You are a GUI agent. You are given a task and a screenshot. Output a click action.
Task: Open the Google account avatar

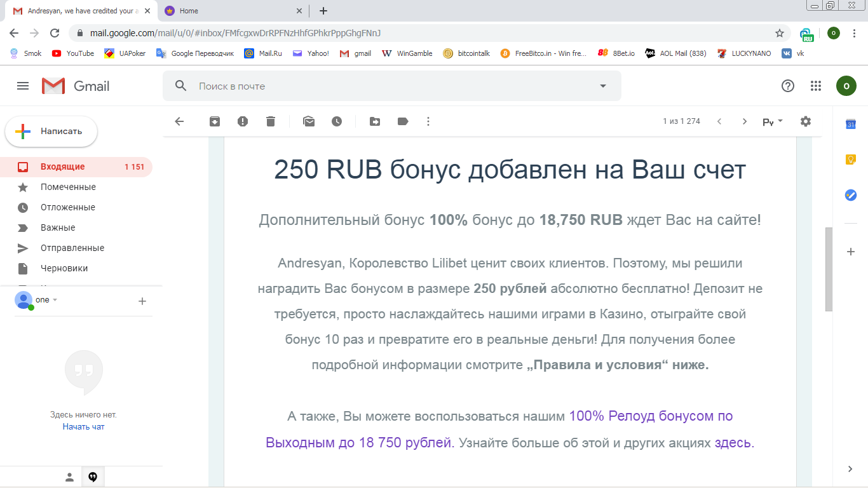point(846,86)
